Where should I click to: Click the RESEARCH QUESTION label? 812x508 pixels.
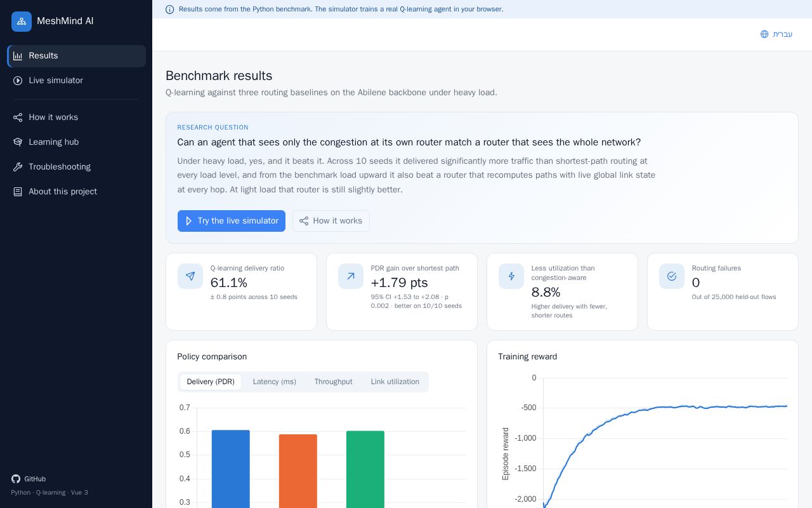point(213,128)
